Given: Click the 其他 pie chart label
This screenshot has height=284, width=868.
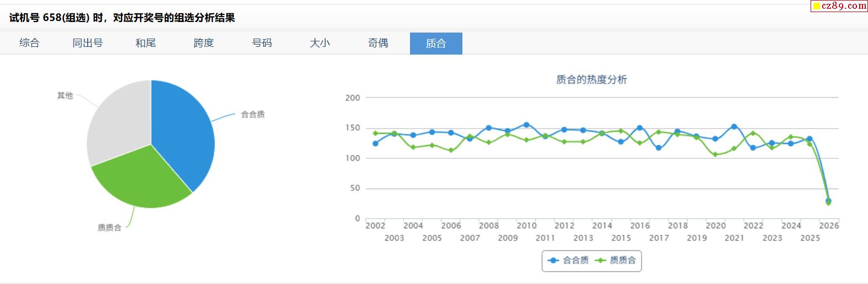Looking at the screenshot, I should (x=65, y=95).
